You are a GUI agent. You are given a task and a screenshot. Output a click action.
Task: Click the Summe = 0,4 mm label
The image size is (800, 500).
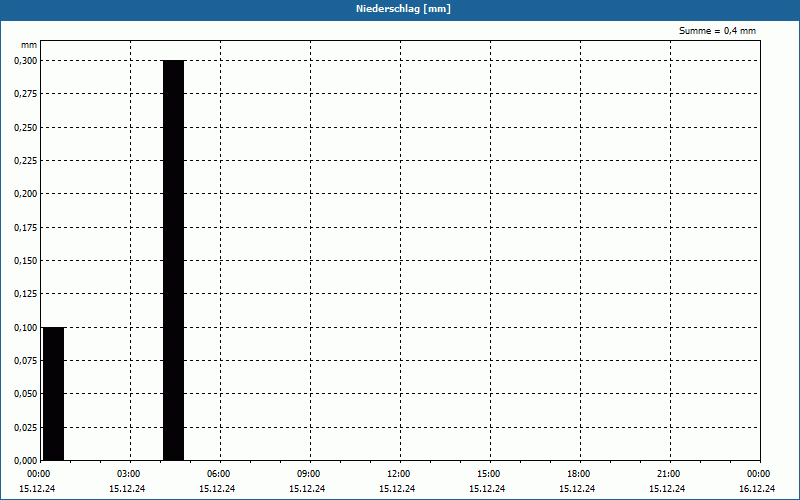[x=717, y=31]
